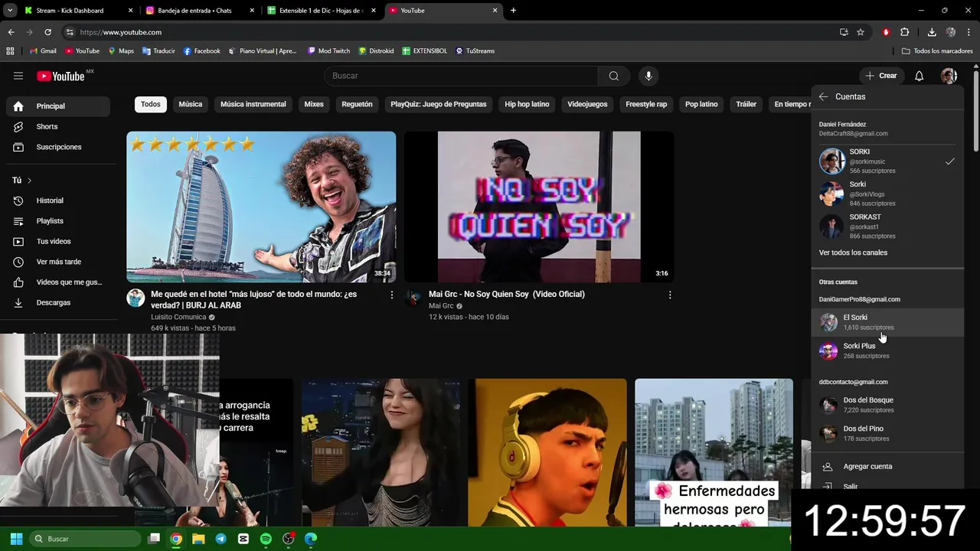The width and height of the screenshot is (980, 551).
Task: Click the Crear button
Action: pyautogui.click(x=881, y=76)
